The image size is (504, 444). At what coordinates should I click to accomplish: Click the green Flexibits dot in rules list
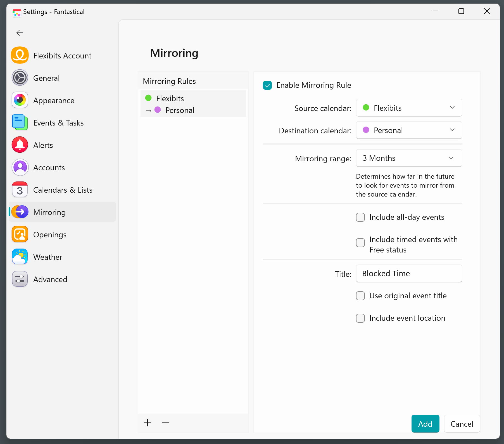coord(148,98)
